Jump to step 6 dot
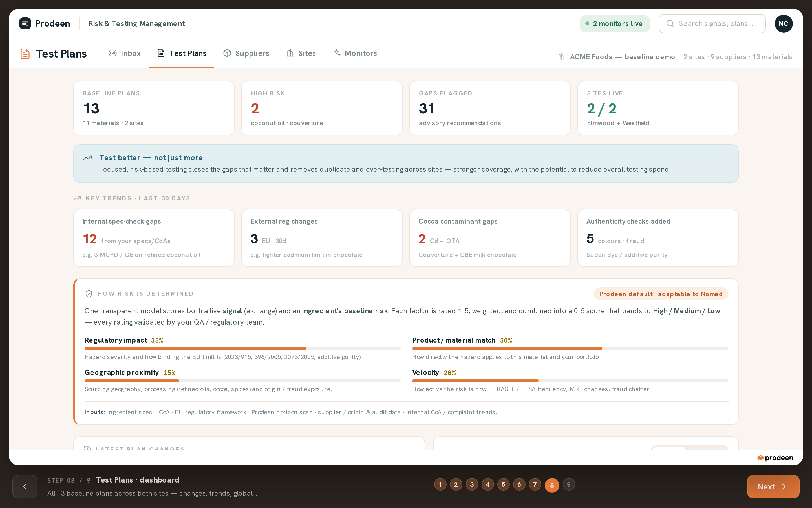Image resolution: width=812 pixels, height=508 pixels. [x=519, y=485]
